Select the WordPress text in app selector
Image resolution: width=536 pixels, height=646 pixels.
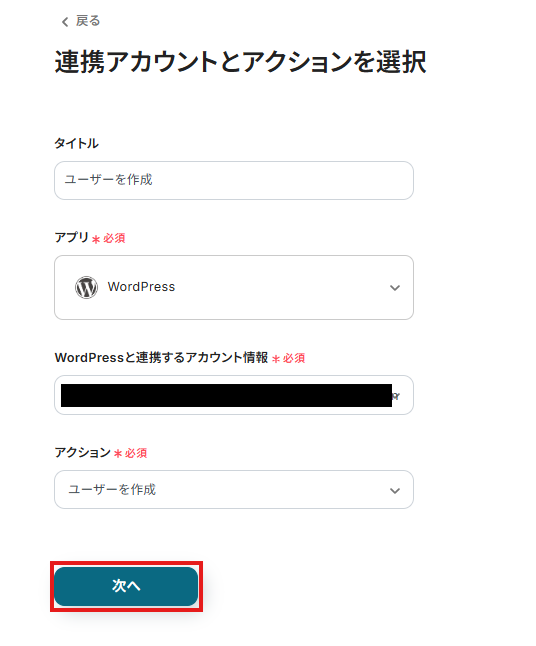click(141, 287)
